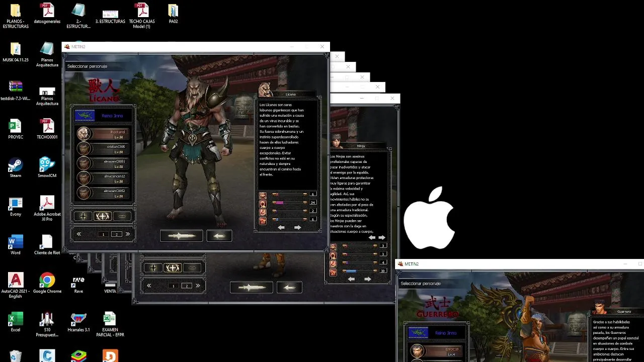
Task: Click left arrow beneath Ninja stat bars
Action: pos(351,279)
